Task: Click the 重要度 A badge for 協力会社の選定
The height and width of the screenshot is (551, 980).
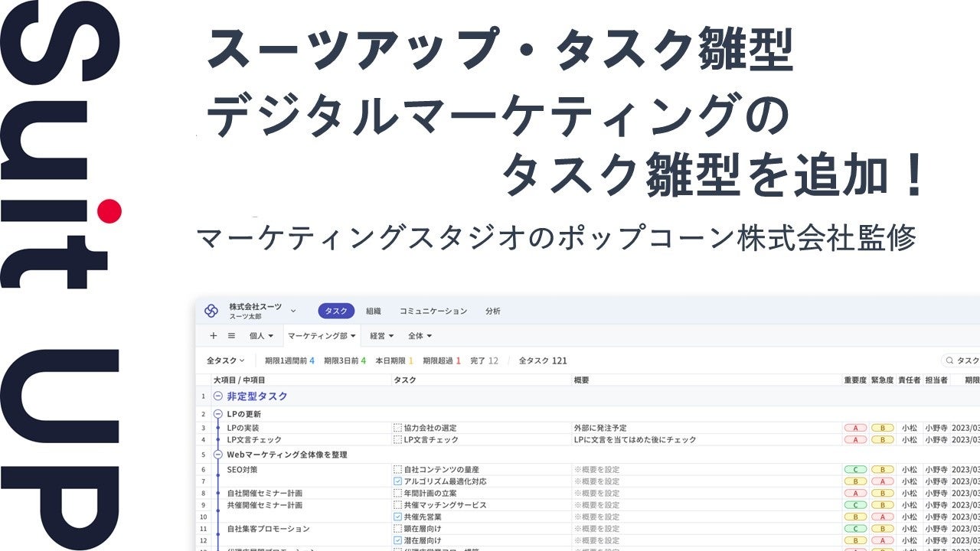Action: click(854, 428)
